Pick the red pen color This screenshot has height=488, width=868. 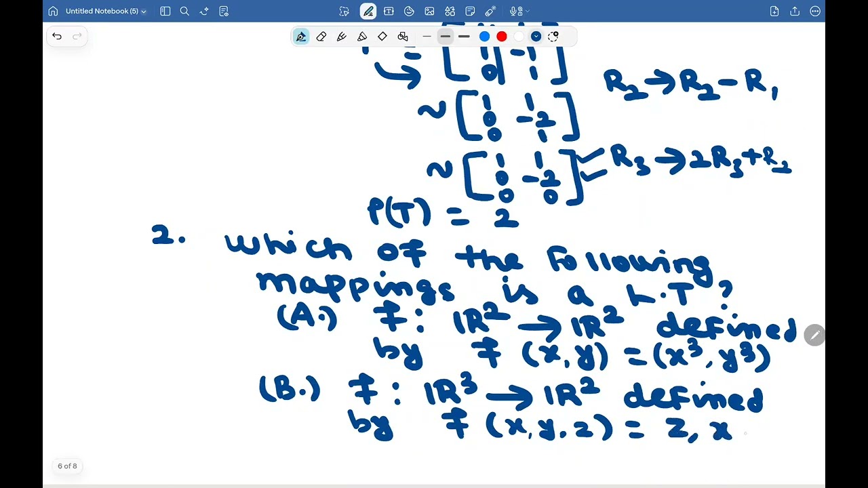[x=502, y=36]
